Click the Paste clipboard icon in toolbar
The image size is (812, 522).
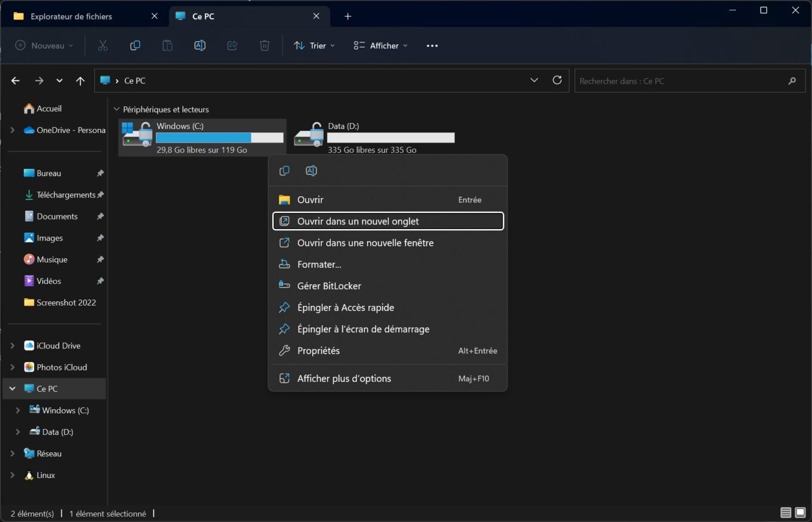click(168, 45)
